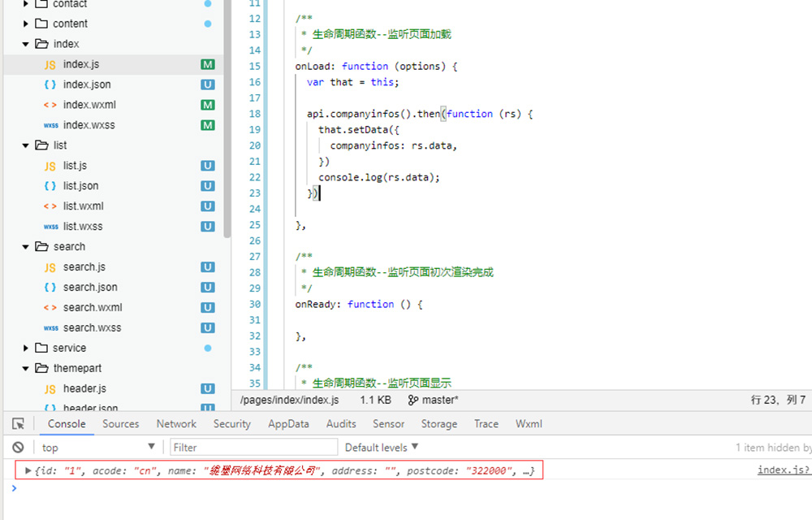
Task: Open the Default levels dropdown
Action: 382,448
